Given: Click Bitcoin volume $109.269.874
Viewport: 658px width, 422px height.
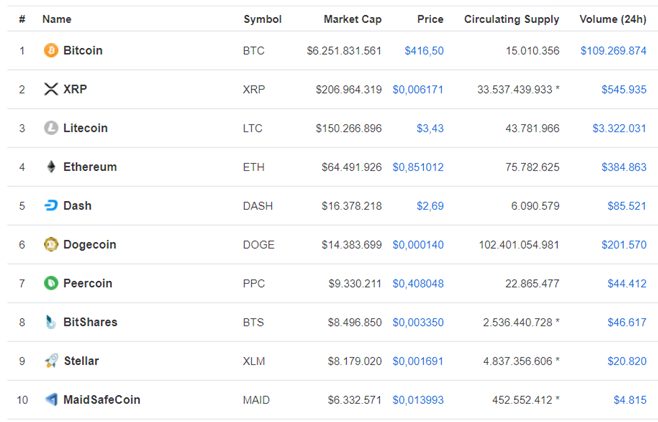Looking at the screenshot, I should tap(613, 51).
